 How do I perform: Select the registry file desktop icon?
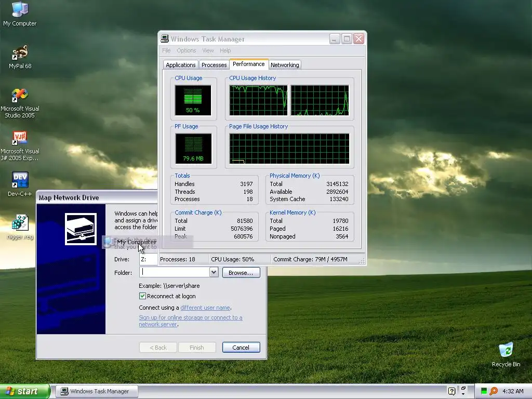(20, 227)
